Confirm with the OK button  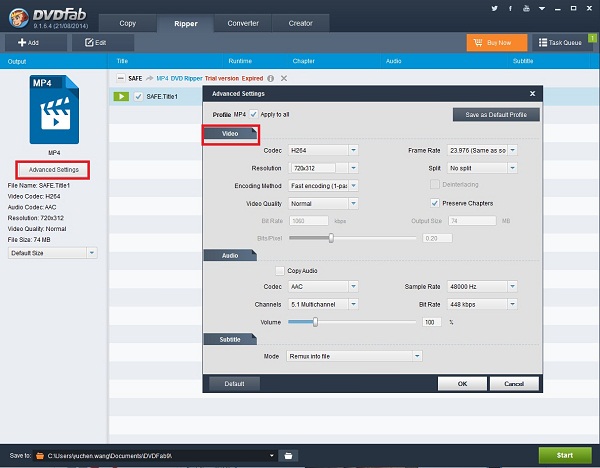[x=462, y=383]
